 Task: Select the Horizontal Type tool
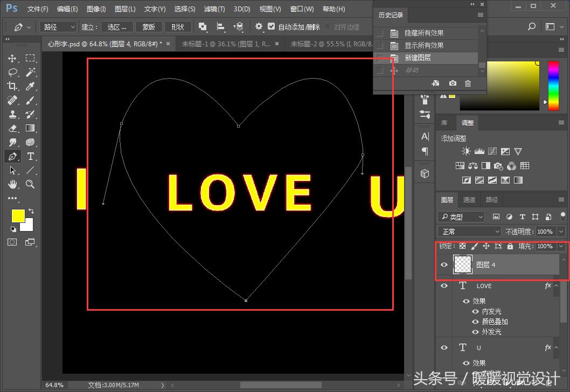(x=30, y=156)
